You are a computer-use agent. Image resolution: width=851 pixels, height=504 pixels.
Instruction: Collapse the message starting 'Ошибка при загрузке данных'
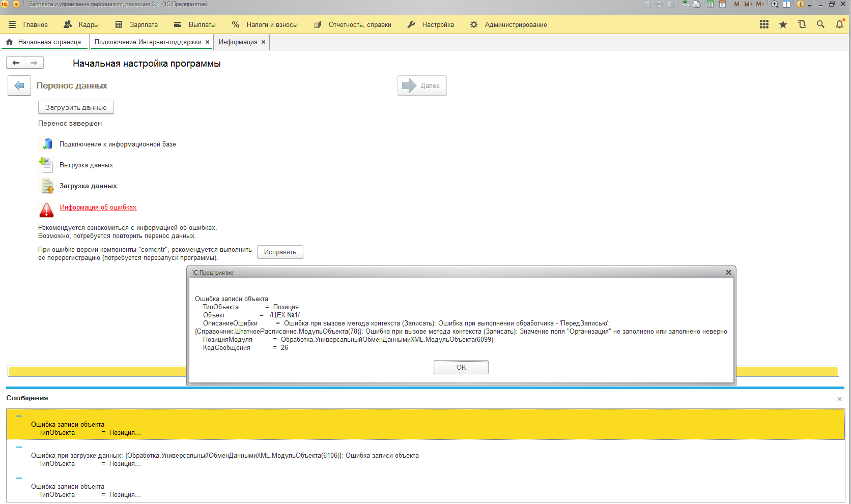(19, 447)
